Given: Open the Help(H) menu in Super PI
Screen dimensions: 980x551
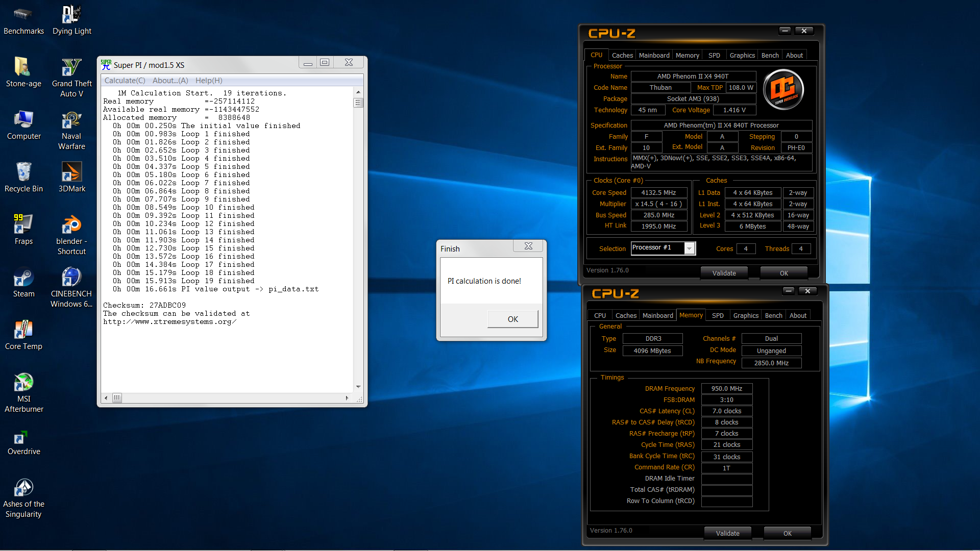Looking at the screenshot, I should pyautogui.click(x=209, y=81).
